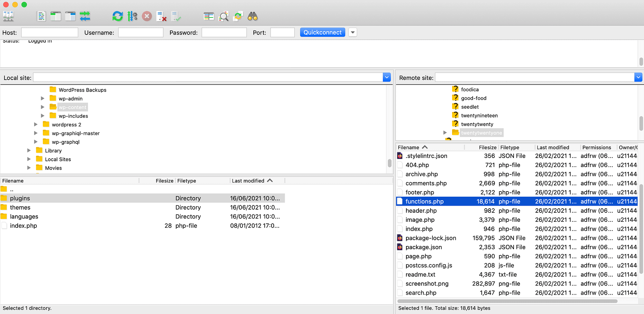Screen dimensions: 644x314
Task: Focus the Username input field
Action: point(141,32)
